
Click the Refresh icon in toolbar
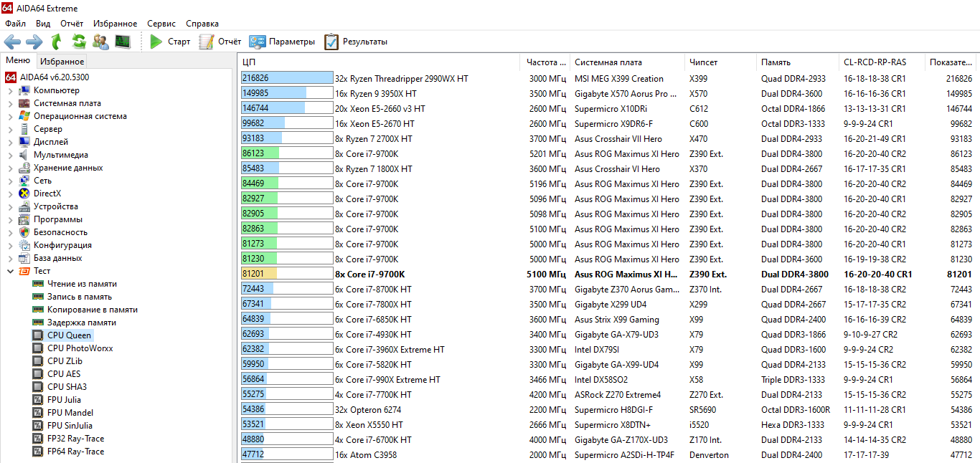(79, 42)
